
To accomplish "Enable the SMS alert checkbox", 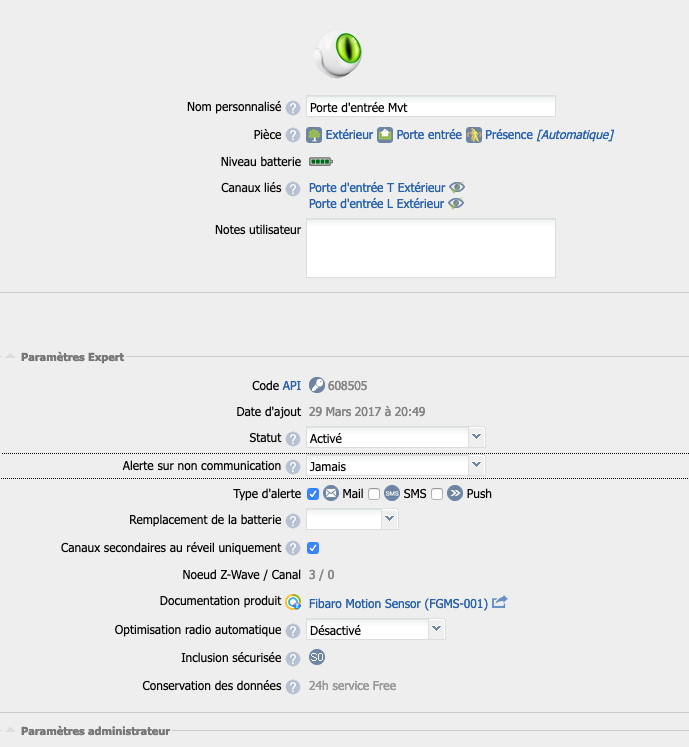I will click(x=374, y=493).
